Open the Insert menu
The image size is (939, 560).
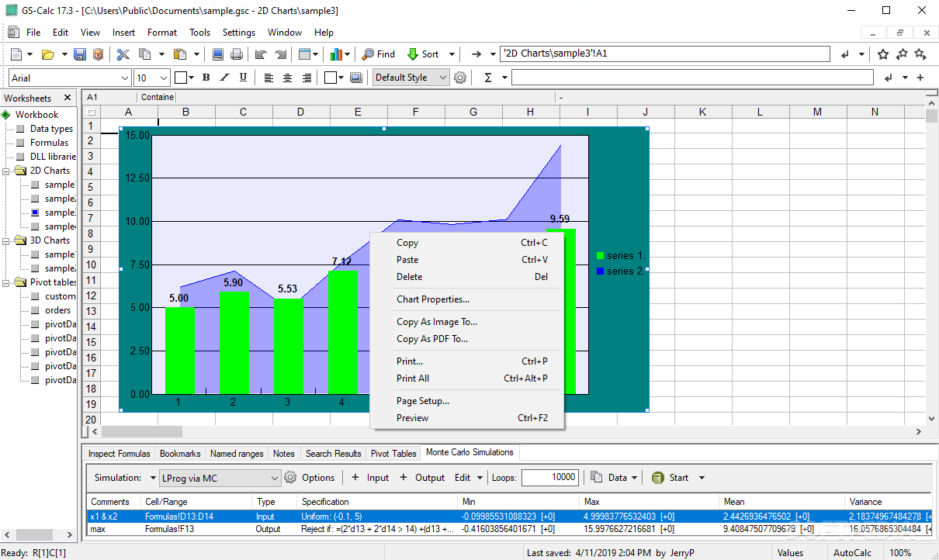123,33
